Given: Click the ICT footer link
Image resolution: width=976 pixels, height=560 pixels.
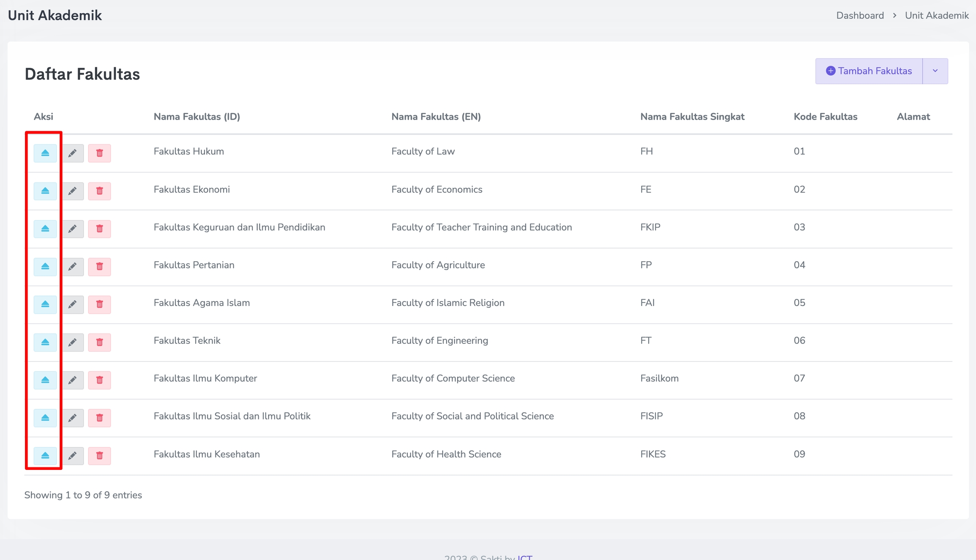Looking at the screenshot, I should 524,557.
